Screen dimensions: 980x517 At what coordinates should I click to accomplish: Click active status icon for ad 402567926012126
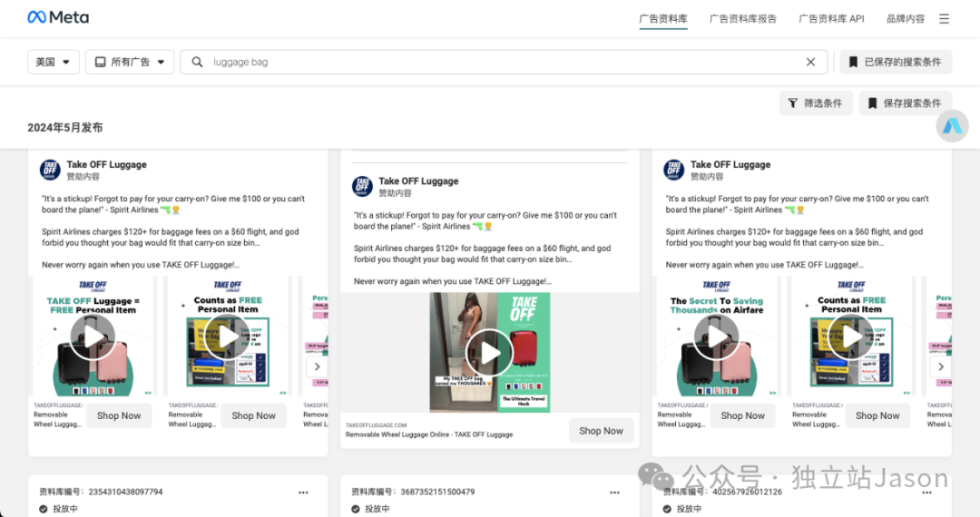(x=667, y=509)
